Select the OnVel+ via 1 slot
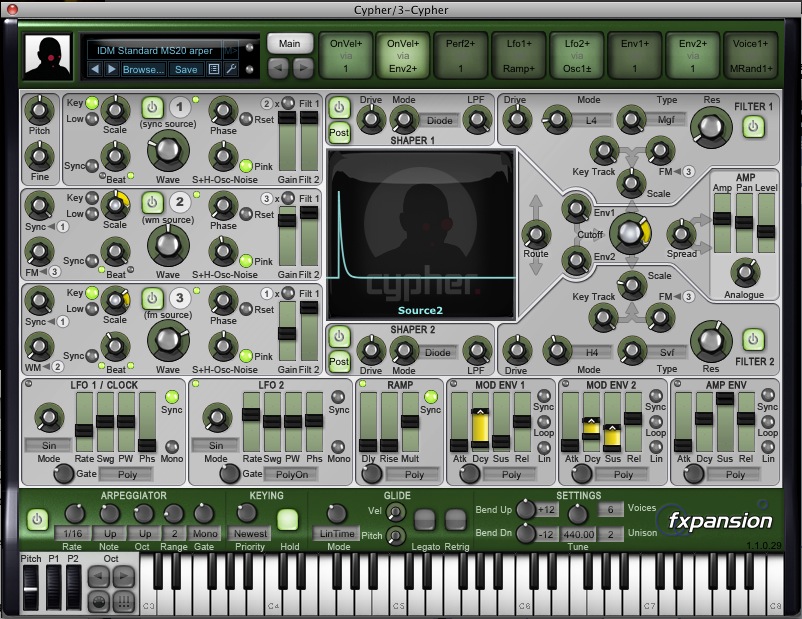 pyautogui.click(x=346, y=56)
